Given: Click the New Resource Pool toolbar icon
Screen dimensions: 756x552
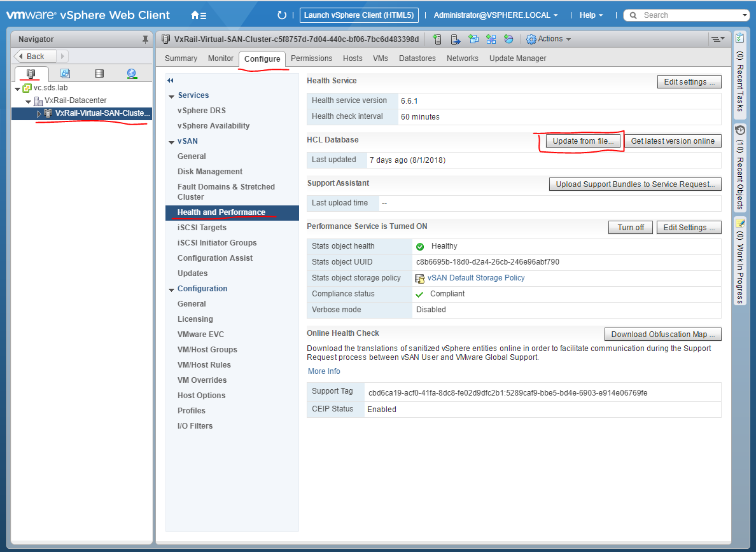Looking at the screenshot, I should click(508, 39).
